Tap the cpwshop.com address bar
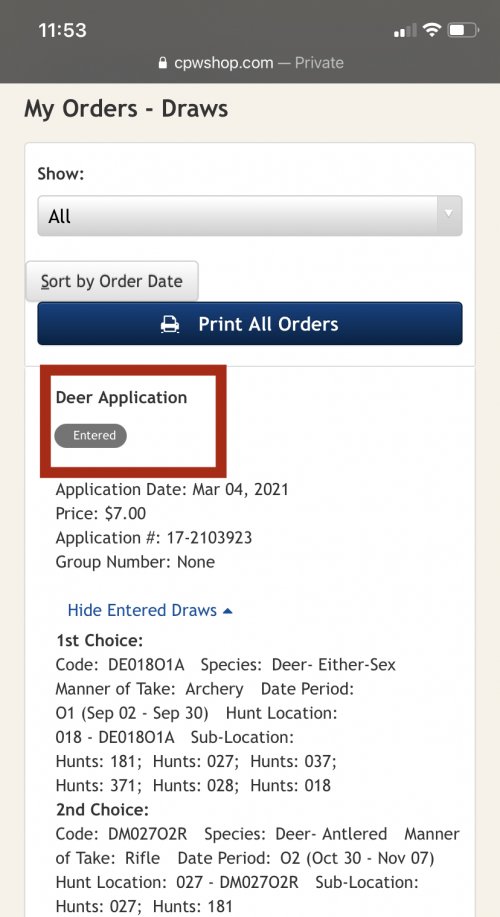 (250, 63)
